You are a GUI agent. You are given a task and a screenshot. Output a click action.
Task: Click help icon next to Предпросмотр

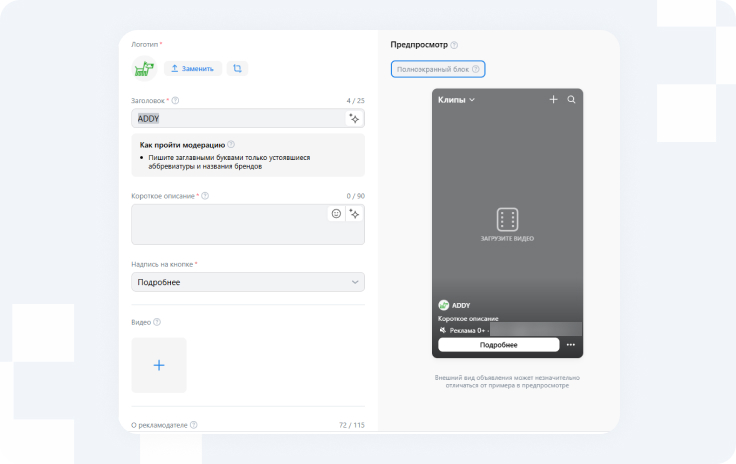point(454,45)
